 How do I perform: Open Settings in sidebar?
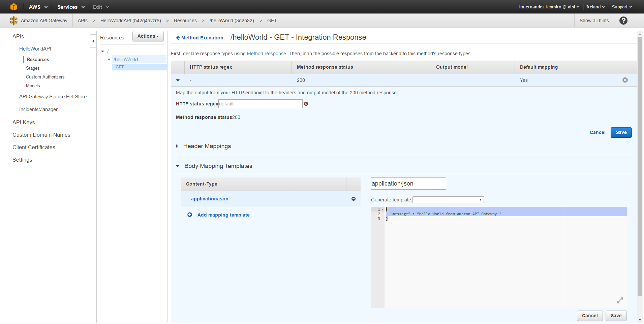pos(22,160)
